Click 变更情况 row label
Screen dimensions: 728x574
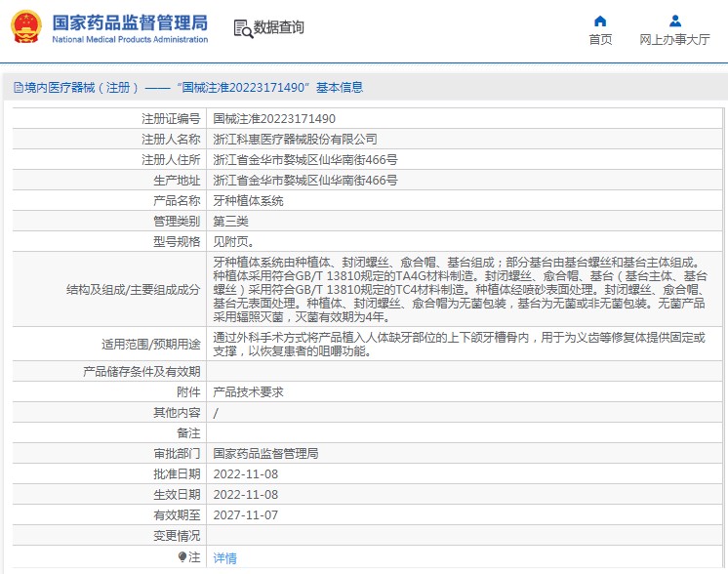tap(177, 536)
